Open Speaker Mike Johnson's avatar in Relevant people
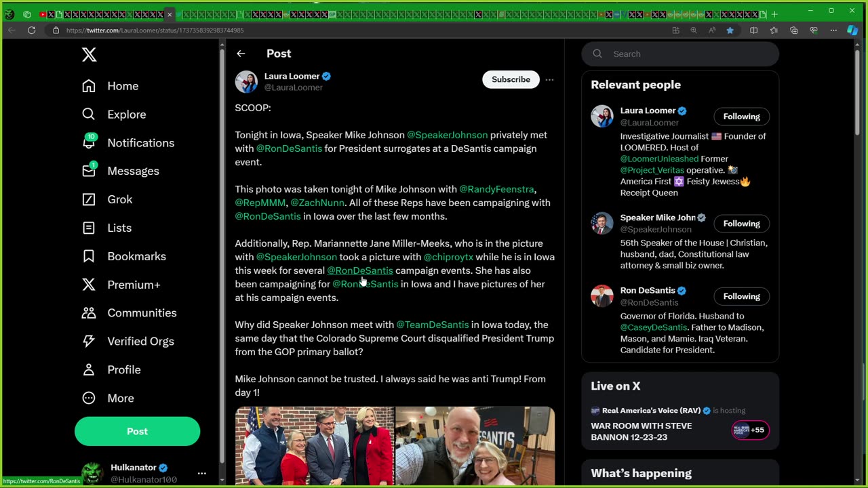This screenshot has height=488, width=868. point(601,224)
